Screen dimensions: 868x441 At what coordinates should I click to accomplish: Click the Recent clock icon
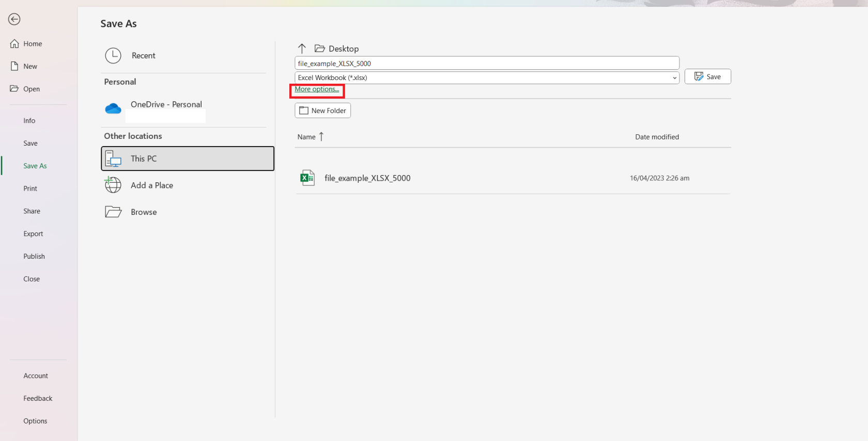click(113, 56)
